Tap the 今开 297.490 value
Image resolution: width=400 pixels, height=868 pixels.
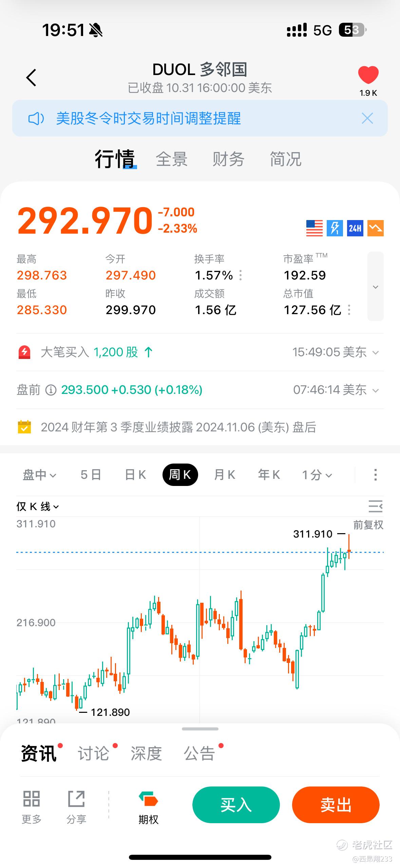point(131,275)
